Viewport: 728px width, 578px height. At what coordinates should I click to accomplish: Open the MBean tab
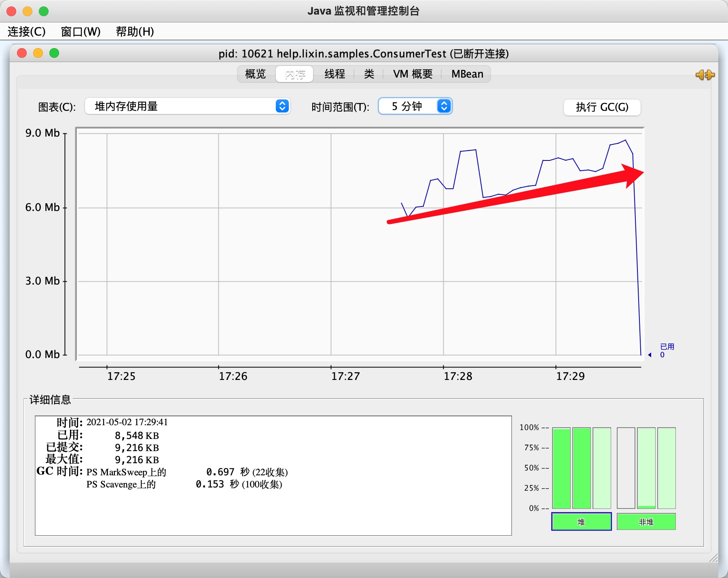tap(467, 74)
